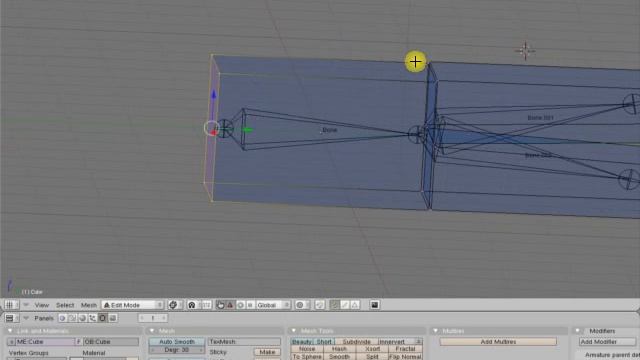The width and height of the screenshot is (640, 360).
Task: Select the Editing context button
Action: [x=102, y=318]
